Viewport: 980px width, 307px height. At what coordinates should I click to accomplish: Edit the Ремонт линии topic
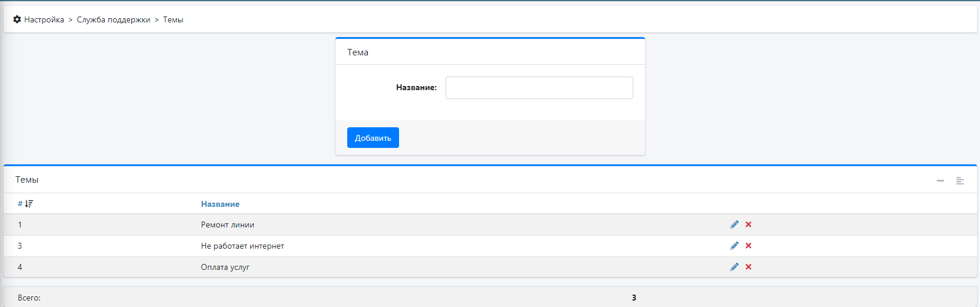click(734, 225)
